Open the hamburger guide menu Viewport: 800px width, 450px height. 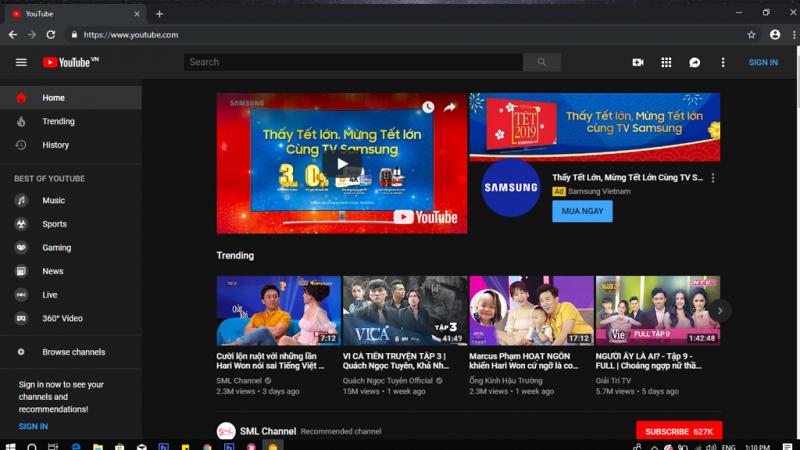coord(21,62)
